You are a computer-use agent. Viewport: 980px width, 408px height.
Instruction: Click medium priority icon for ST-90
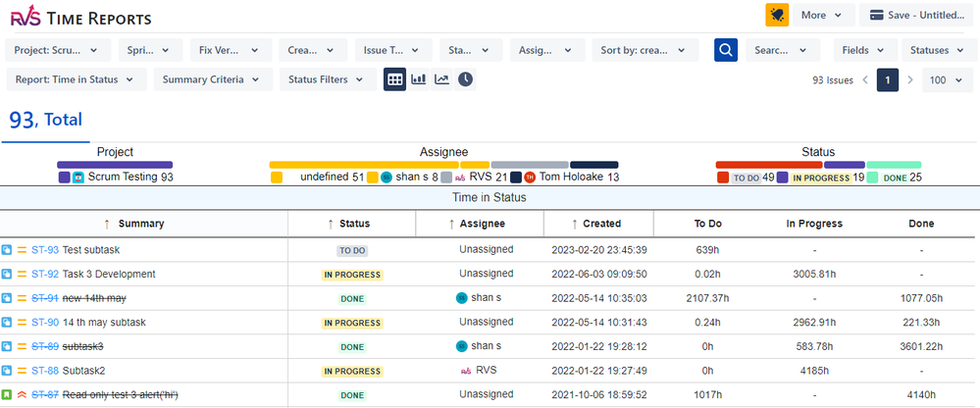(x=22, y=323)
